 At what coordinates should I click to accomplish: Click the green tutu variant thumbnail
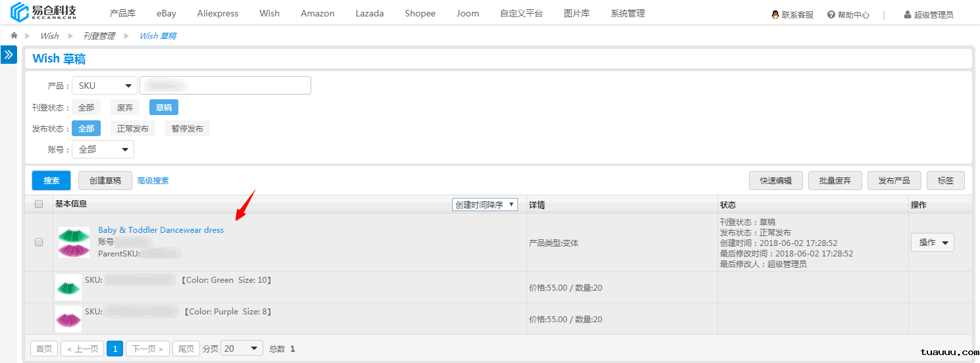(x=68, y=287)
